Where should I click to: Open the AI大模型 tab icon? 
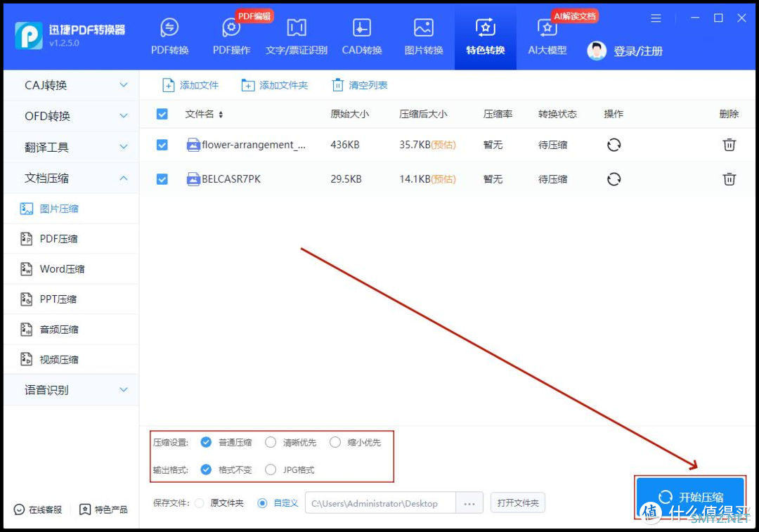point(547,27)
